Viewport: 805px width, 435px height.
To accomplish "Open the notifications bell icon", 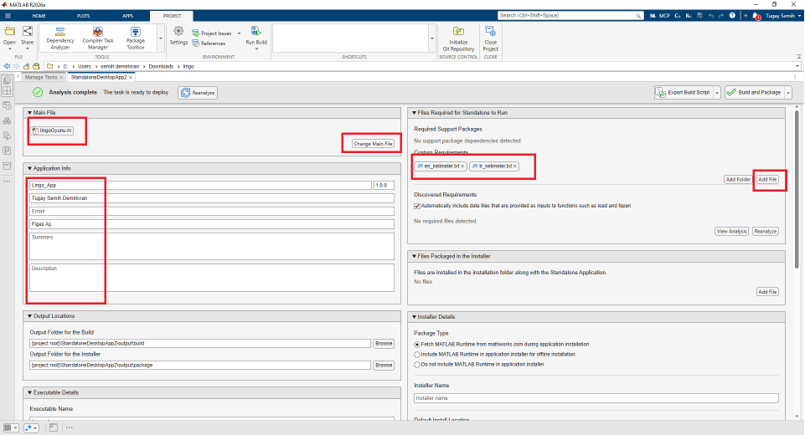I will pyautogui.click(x=756, y=16).
